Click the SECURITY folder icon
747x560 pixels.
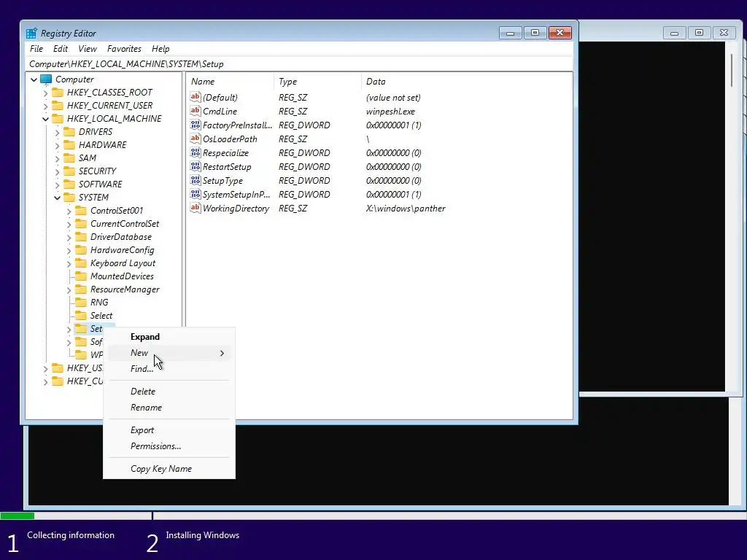coord(69,171)
